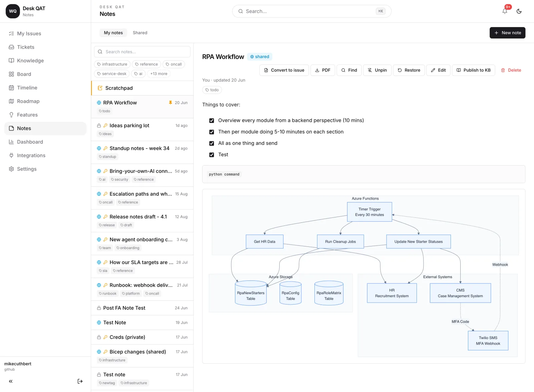Edit the RPA Workflow note
The image size is (534, 392).
click(x=438, y=70)
